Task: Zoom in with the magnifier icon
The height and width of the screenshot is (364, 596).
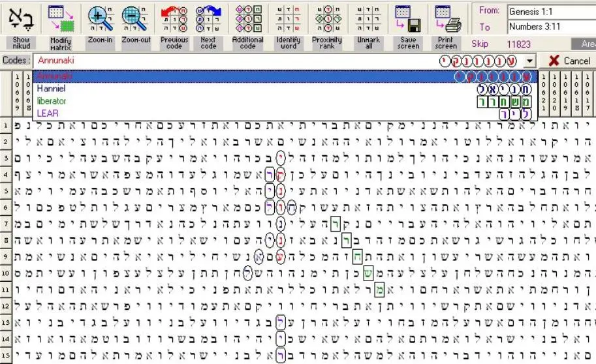Action: tap(100, 19)
